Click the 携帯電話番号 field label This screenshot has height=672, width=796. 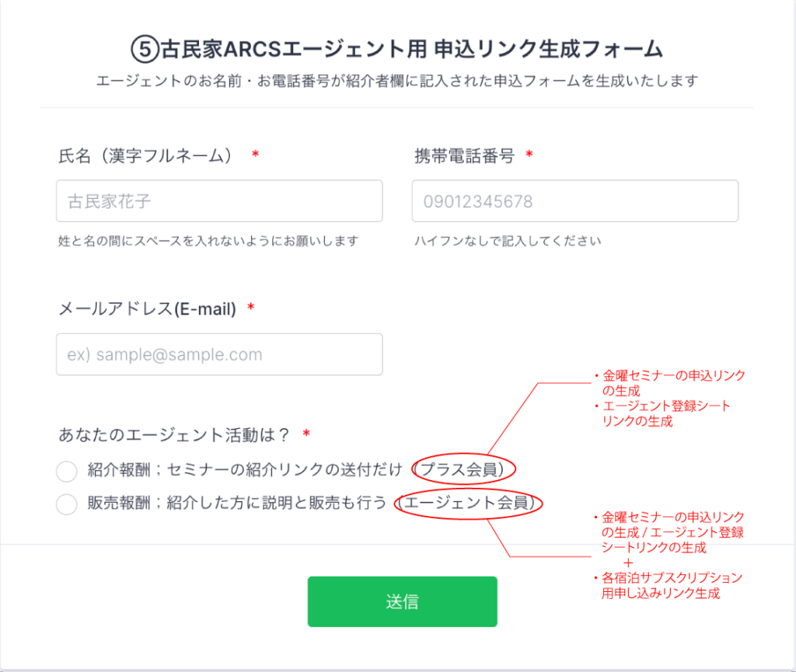click(464, 155)
